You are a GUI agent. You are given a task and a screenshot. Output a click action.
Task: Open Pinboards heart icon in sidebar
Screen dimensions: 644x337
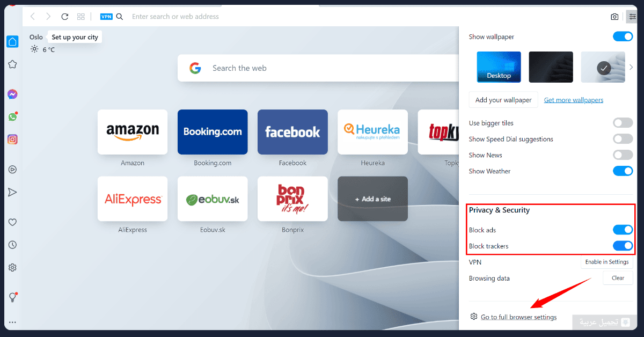pyautogui.click(x=12, y=222)
